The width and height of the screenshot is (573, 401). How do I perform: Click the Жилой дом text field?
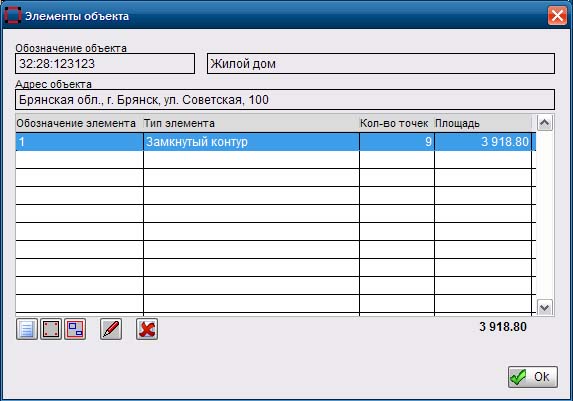click(x=381, y=64)
